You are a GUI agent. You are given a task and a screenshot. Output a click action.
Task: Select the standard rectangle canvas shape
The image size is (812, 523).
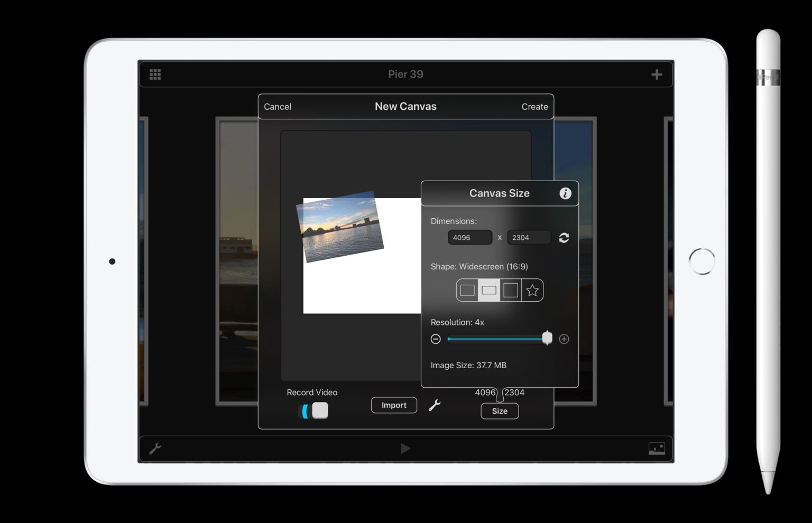pos(467,290)
